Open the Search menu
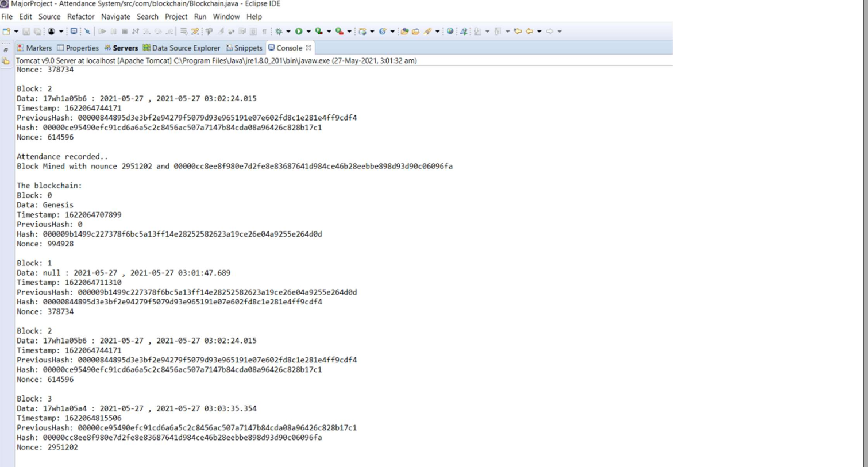 click(148, 17)
